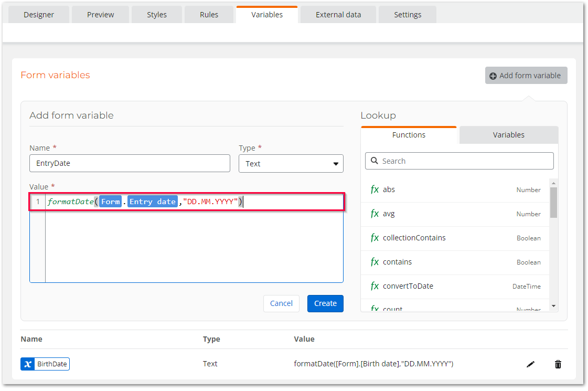This screenshot has width=588, height=391.
Task: Cancel the new form variable
Action: (281, 303)
